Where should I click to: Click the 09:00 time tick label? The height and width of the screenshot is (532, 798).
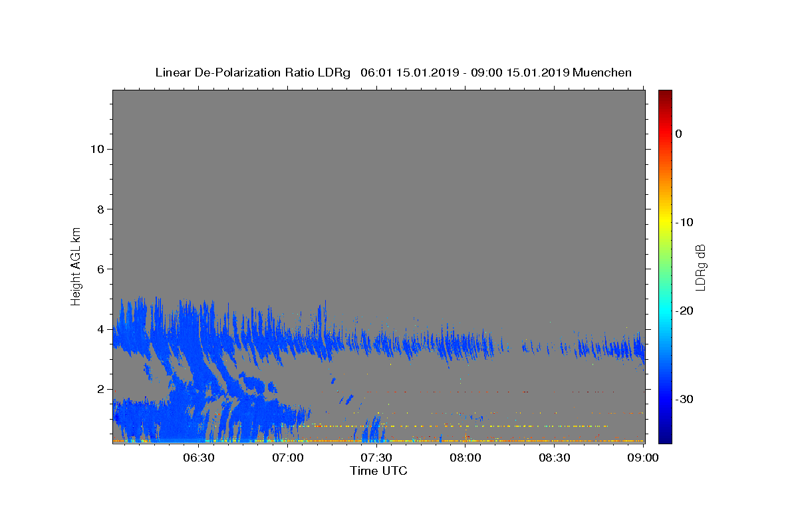tap(643, 458)
